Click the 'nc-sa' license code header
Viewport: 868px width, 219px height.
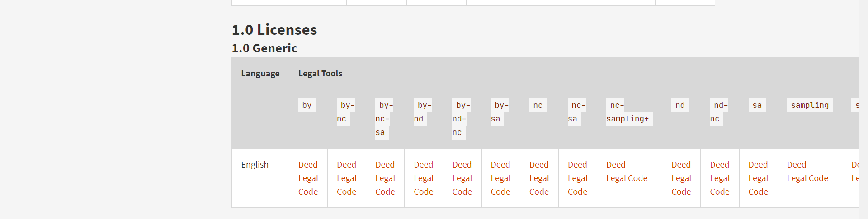(x=577, y=112)
